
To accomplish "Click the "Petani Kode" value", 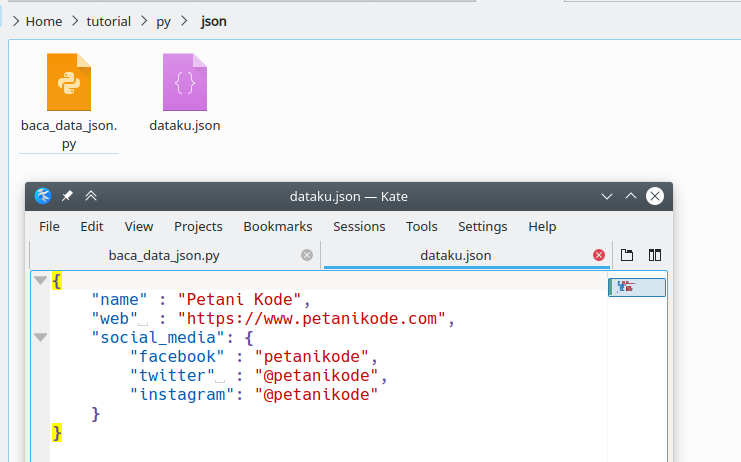I will tap(240, 299).
